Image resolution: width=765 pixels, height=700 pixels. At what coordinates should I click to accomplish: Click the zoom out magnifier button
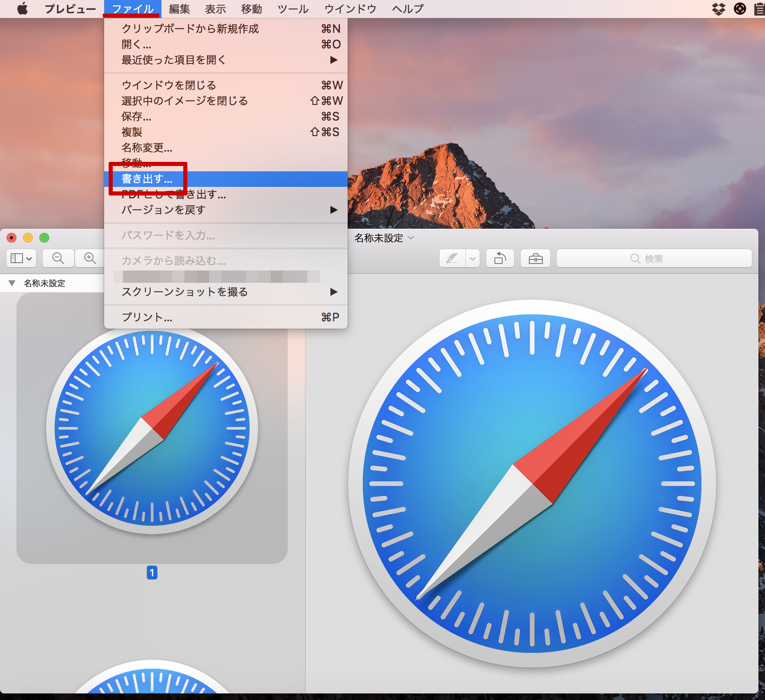click(58, 258)
